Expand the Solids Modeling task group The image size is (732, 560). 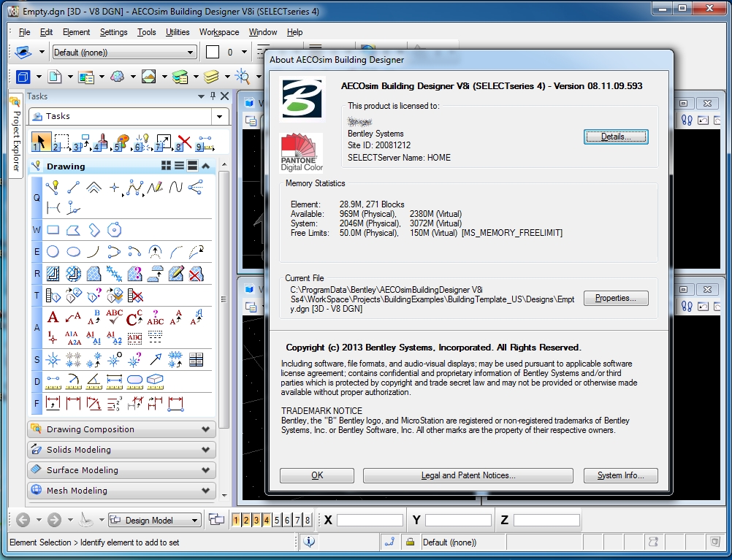[121, 450]
